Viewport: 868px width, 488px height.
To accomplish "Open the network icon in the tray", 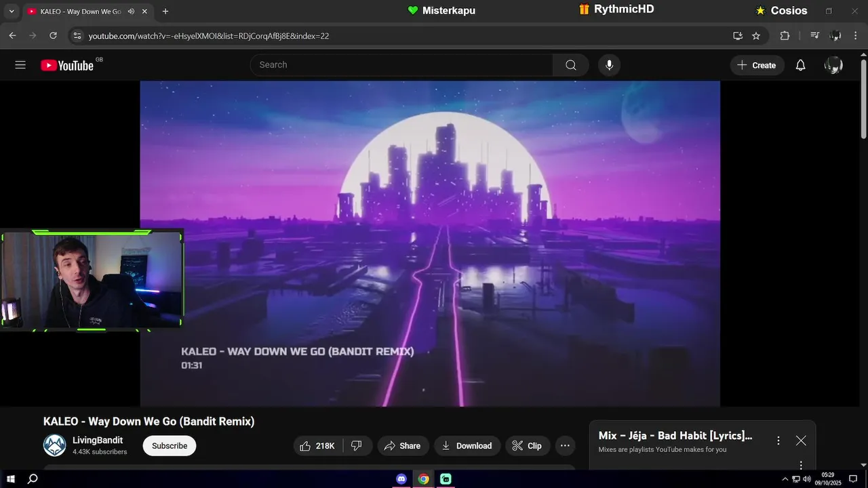I will (x=796, y=479).
